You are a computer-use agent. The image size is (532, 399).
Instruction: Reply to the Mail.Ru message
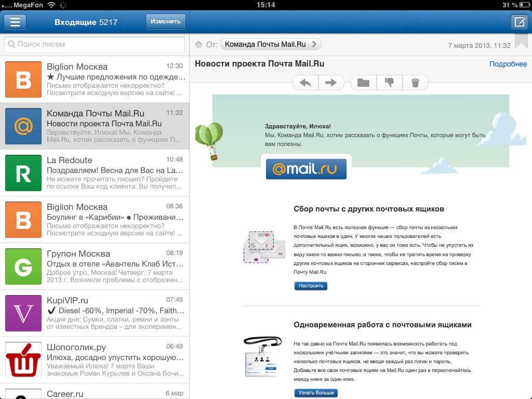coord(305,83)
